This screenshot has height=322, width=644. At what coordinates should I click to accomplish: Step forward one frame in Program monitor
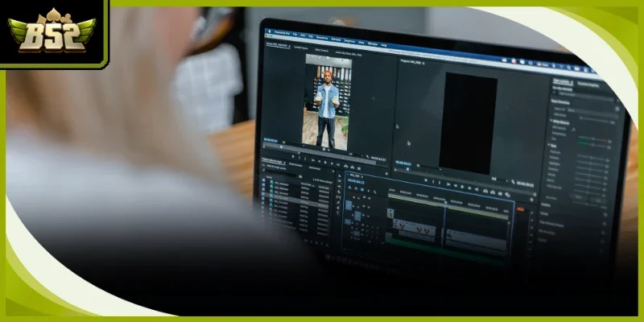[x=469, y=188]
